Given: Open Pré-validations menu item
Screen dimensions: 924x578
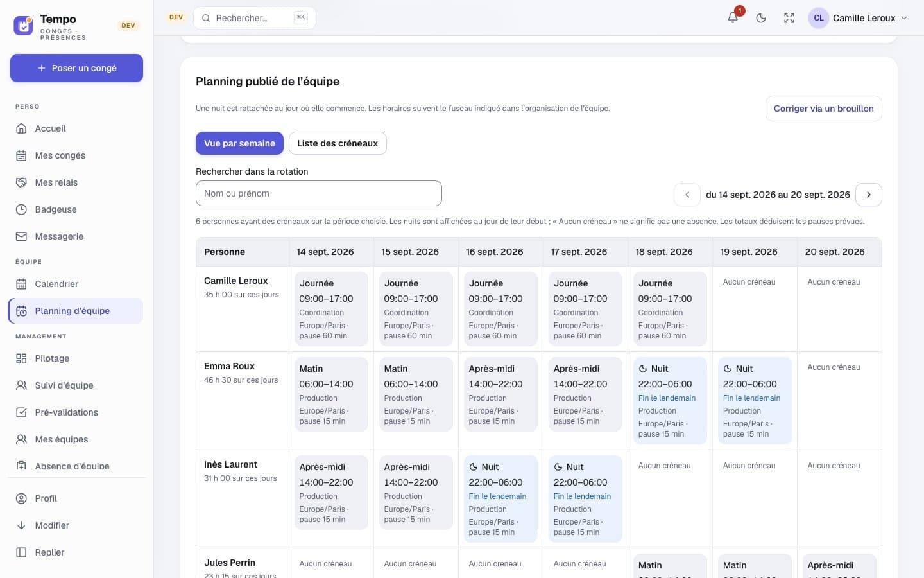Looking at the screenshot, I should pos(76,412).
